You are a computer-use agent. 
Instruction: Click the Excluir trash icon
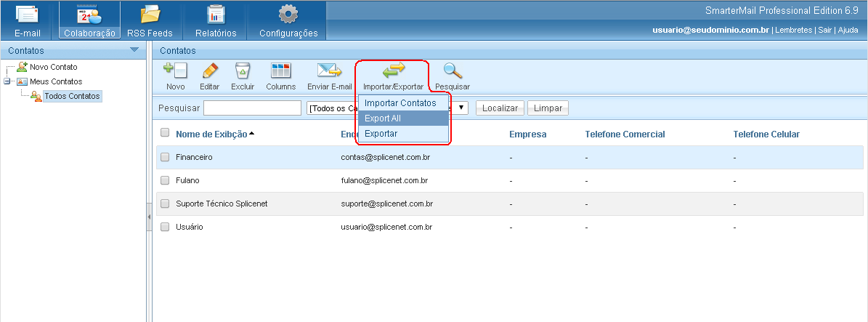click(243, 71)
